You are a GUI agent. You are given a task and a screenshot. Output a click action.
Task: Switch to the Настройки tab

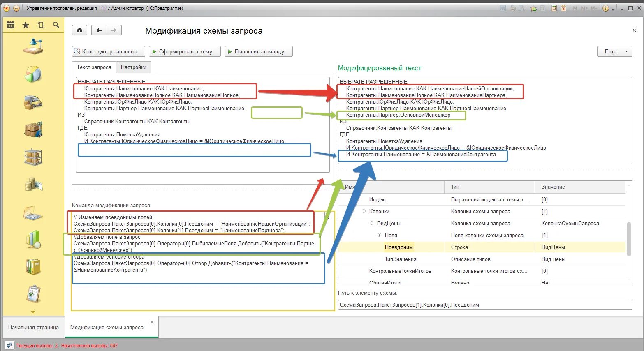(134, 67)
